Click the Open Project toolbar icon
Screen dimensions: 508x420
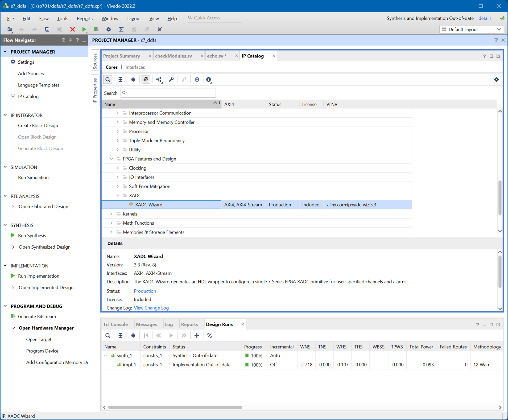tap(10, 29)
